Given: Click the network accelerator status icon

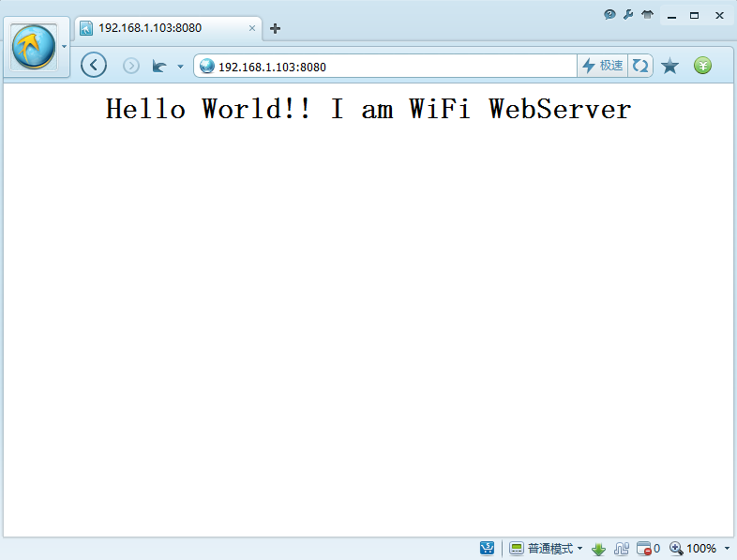Looking at the screenshot, I should click(622, 549).
